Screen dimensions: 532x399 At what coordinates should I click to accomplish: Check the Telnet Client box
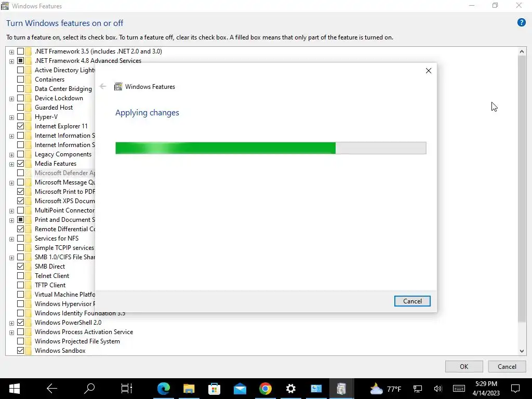20,276
